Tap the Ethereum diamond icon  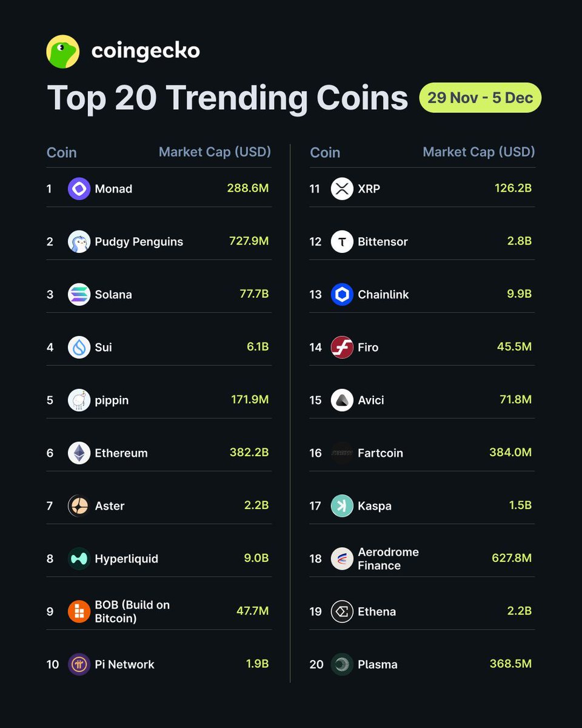point(79,453)
